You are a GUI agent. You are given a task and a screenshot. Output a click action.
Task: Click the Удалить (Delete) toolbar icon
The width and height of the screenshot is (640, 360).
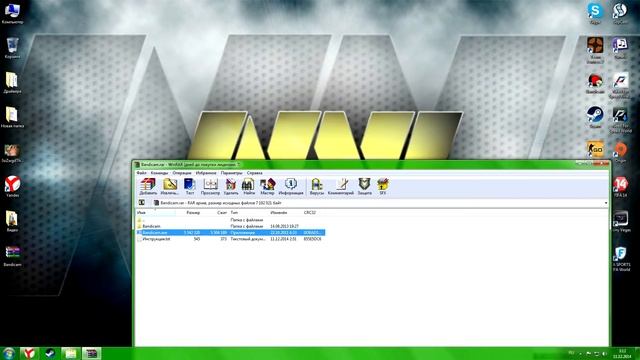tap(231, 187)
